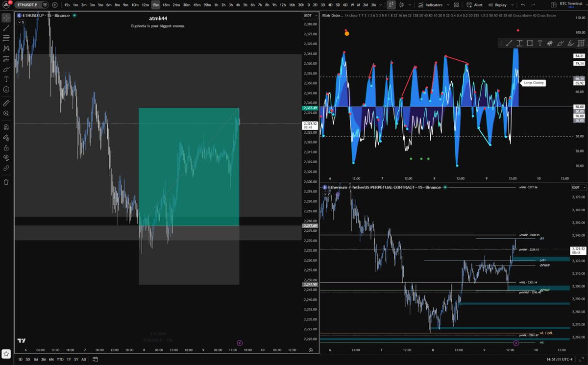Open the forecasting and measurement tools

coord(6,59)
